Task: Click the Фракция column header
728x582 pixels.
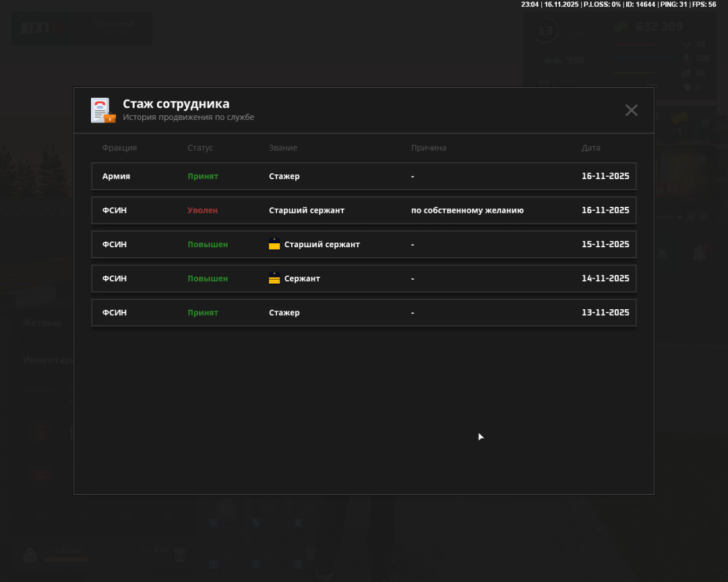Action: pyautogui.click(x=119, y=148)
